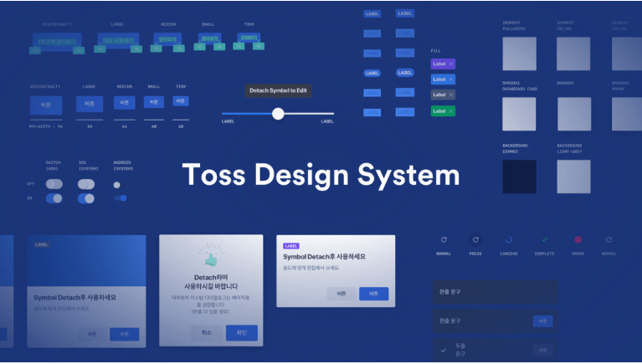Disable the iOS system switch in ON row
This screenshot has height=364, width=642.
click(x=86, y=198)
